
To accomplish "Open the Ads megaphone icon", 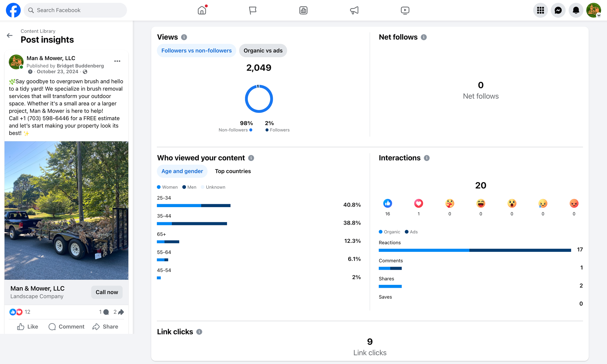I will tap(354, 10).
